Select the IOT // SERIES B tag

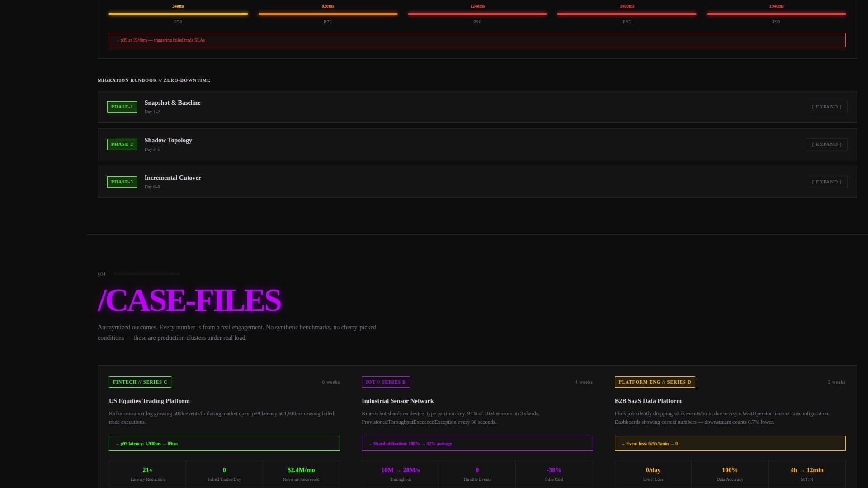(386, 382)
